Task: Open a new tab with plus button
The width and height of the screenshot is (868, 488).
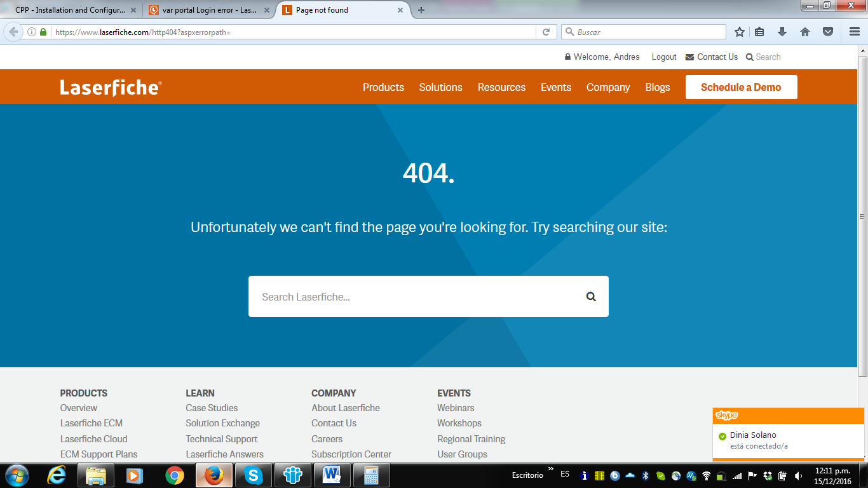Action: pos(421,10)
